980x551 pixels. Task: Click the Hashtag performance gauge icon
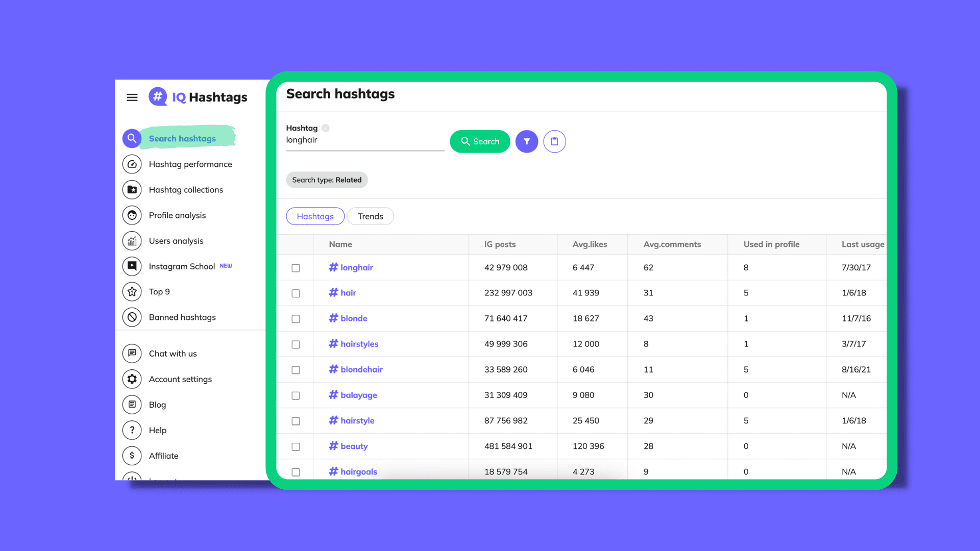132,164
